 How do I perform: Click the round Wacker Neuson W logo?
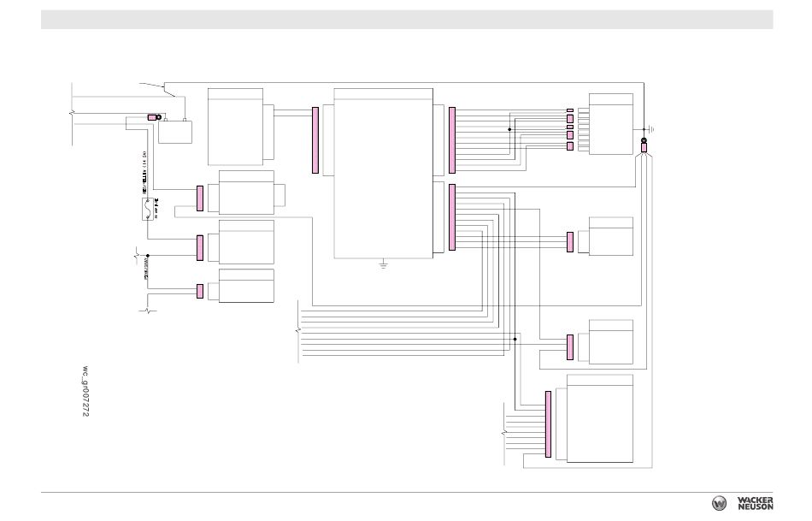pyautogui.click(x=719, y=503)
